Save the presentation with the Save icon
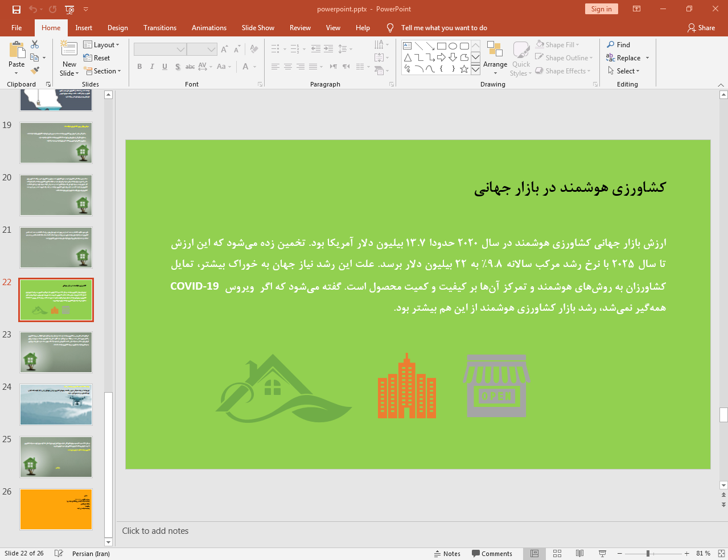Image resolution: width=728 pixels, height=560 pixels. [x=17, y=9]
